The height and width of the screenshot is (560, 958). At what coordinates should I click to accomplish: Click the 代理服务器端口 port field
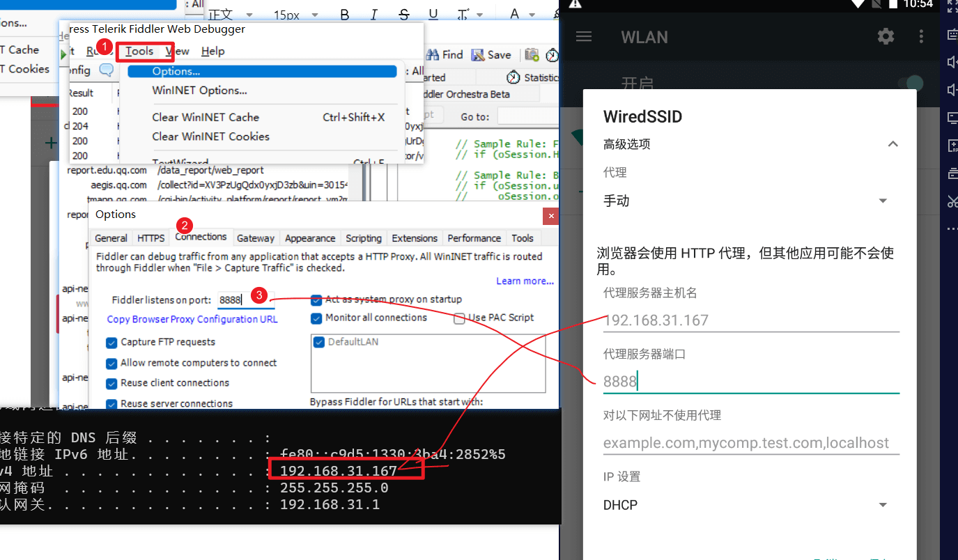click(x=751, y=381)
